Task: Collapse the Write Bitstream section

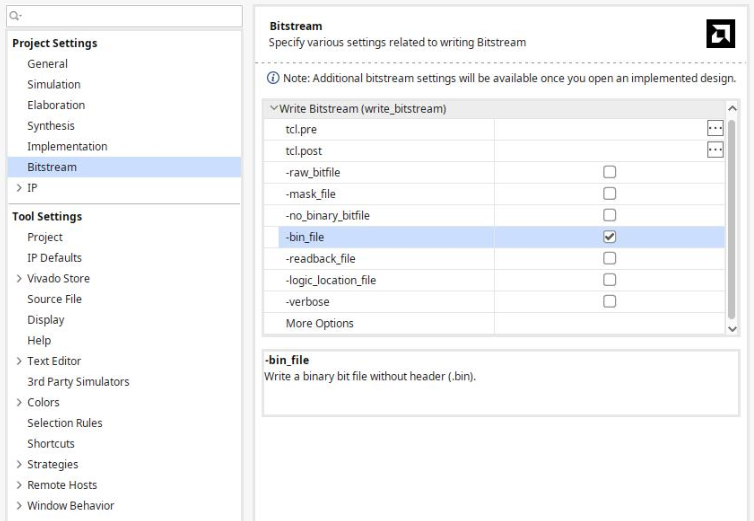Action: point(274,108)
